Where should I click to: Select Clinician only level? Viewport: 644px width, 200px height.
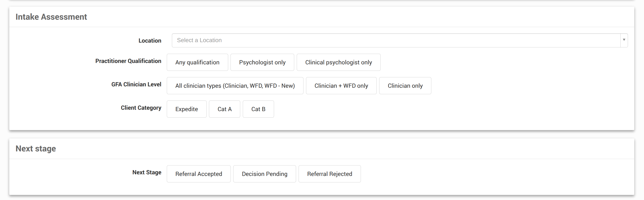pyautogui.click(x=405, y=86)
